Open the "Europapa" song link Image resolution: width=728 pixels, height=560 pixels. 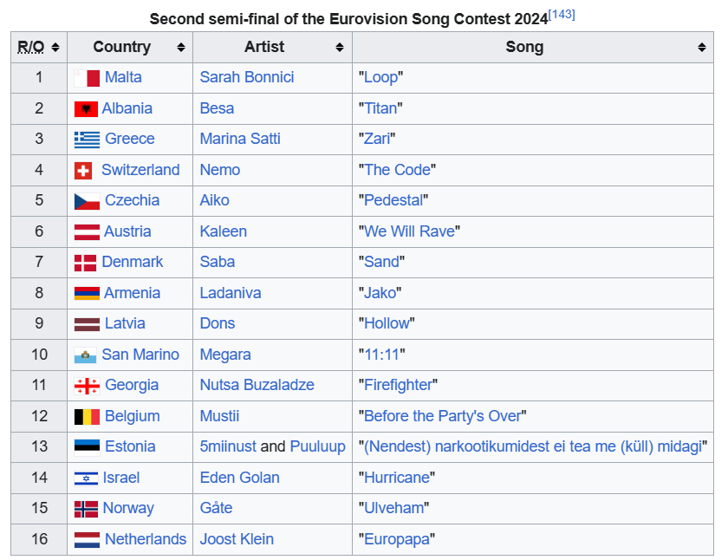(x=397, y=539)
